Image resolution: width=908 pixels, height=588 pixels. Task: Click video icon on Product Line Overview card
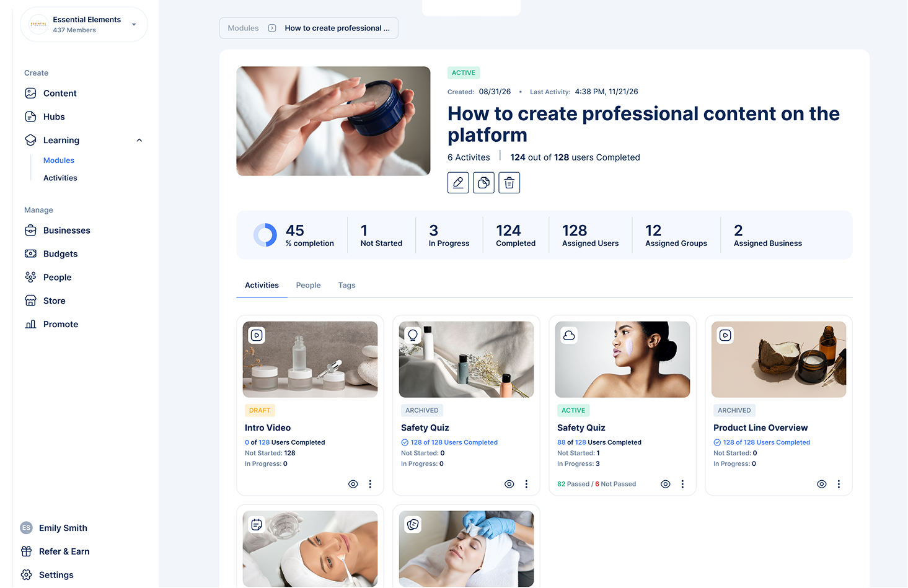coord(725,335)
